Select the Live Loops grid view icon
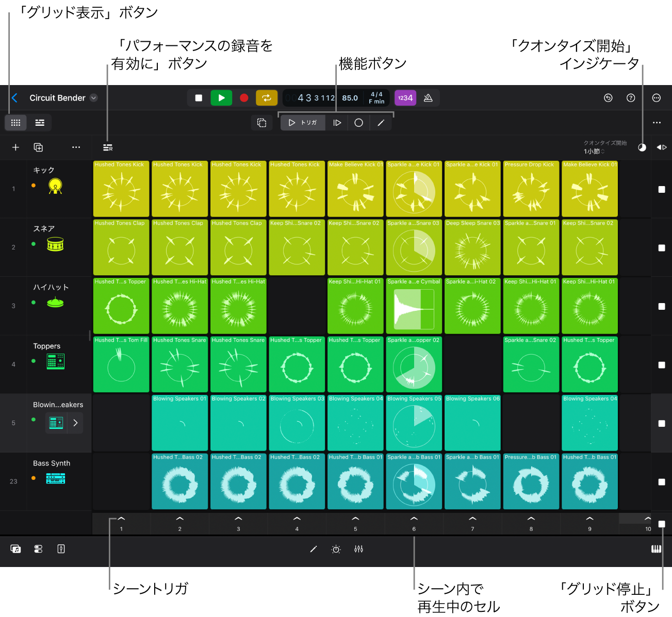The height and width of the screenshot is (617, 672). tap(15, 123)
